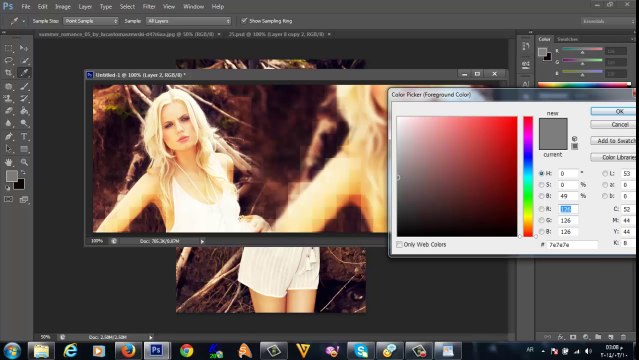Open the Filter menu

pos(149,7)
